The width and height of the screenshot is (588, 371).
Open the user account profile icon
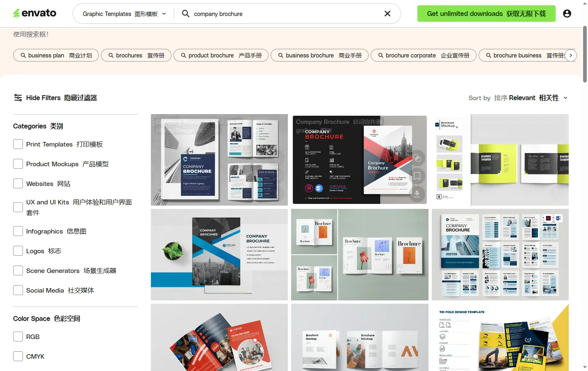coord(567,13)
